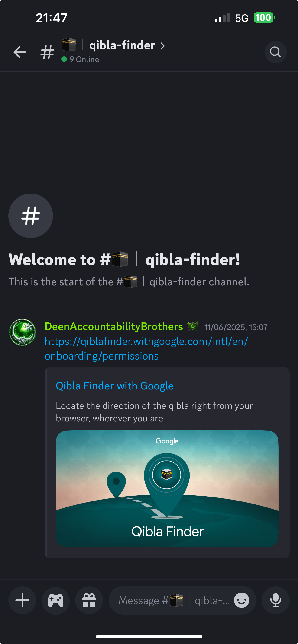298x644 pixels.
Task: Tap the plus attachment icon
Action: (x=22, y=600)
